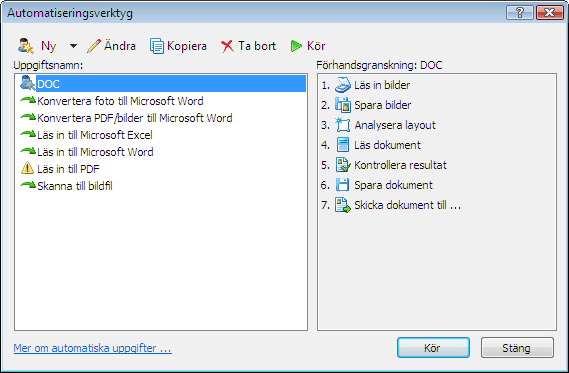Click the Ny (new task) toolbar icon
Image resolution: width=569 pixels, height=373 pixels.
(26, 46)
